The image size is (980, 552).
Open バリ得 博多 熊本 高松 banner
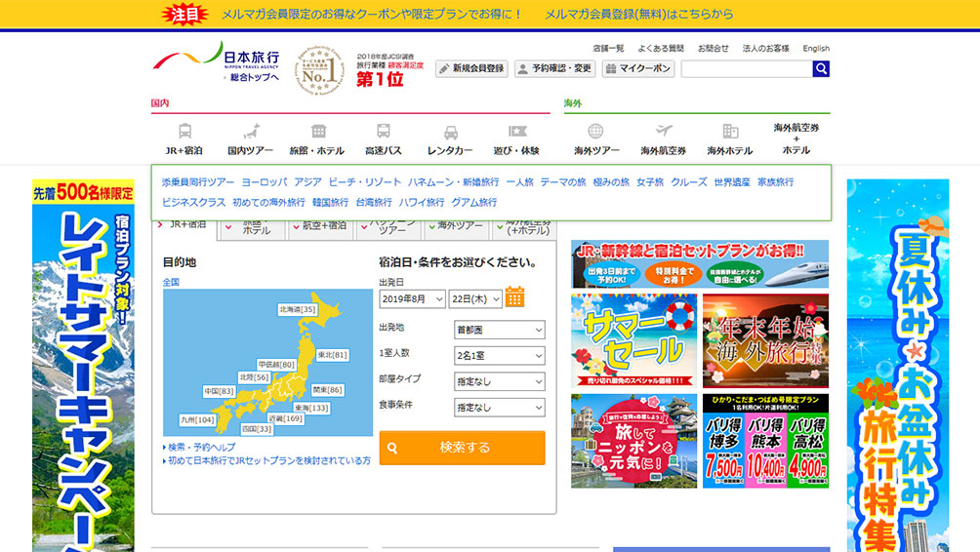[x=765, y=441]
